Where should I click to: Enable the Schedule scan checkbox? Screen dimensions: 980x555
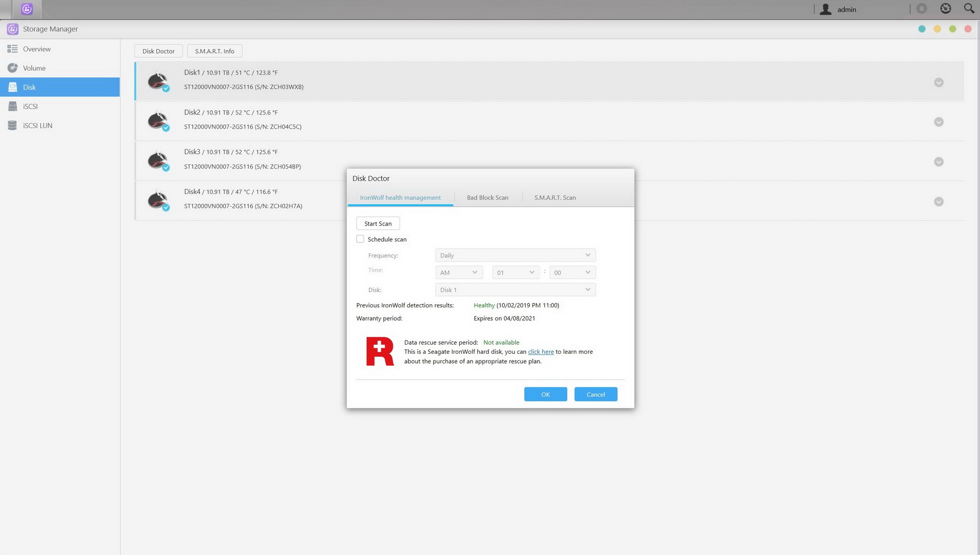[360, 239]
